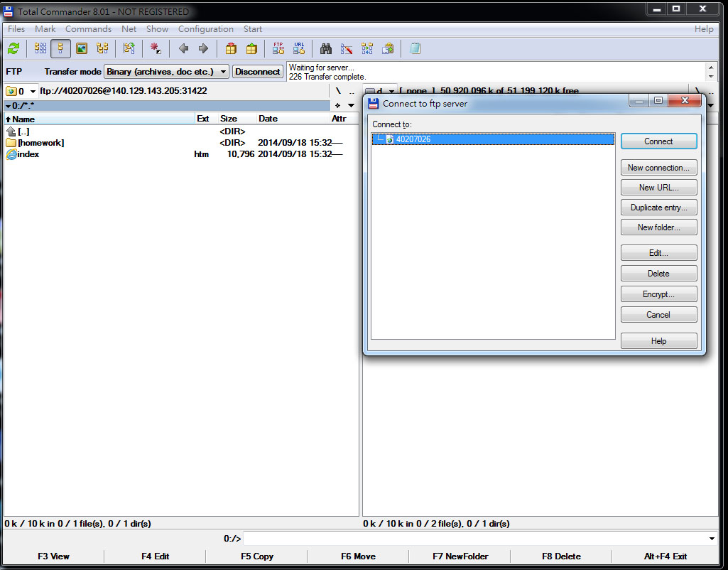Go back with the left arrow icon
The width and height of the screenshot is (728, 570).
pyautogui.click(x=183, y=48)
